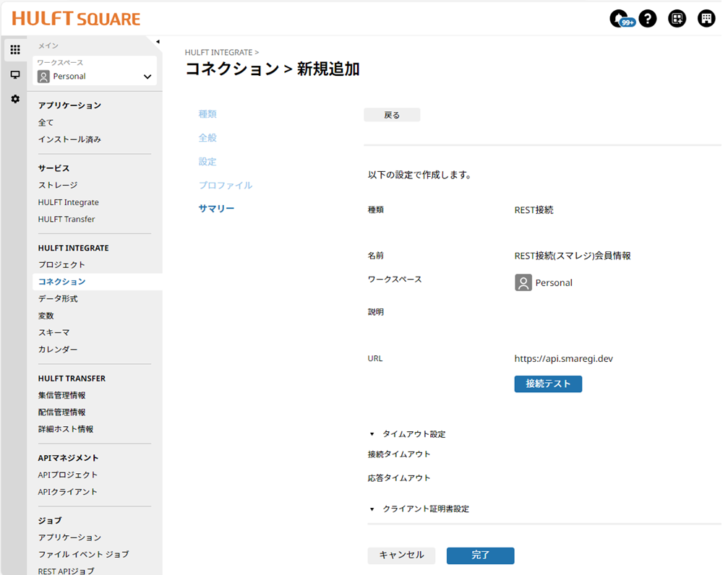728x575 pixels.
Task: Open the settings gear in left rail
Action: coord(15,99)
